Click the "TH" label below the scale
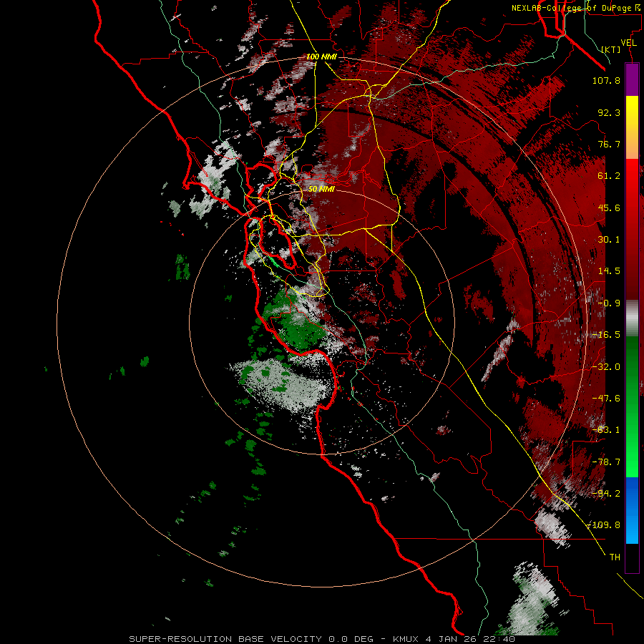The image size is (644, 644). [615, 557]
